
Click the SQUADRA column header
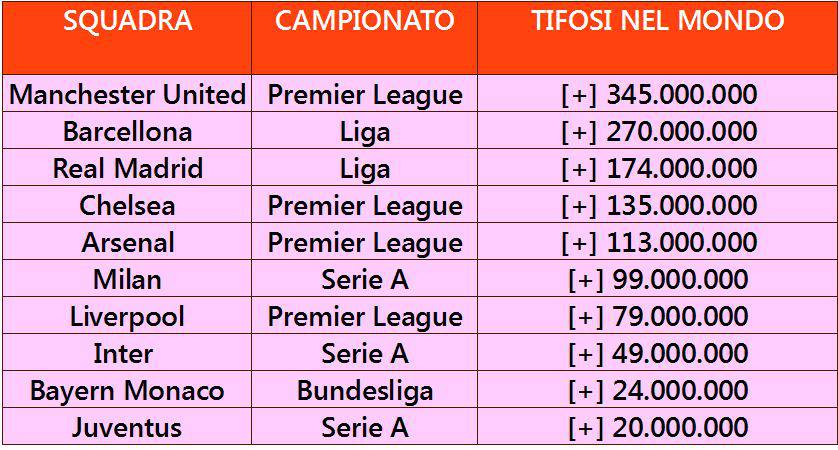pos(127,22)
